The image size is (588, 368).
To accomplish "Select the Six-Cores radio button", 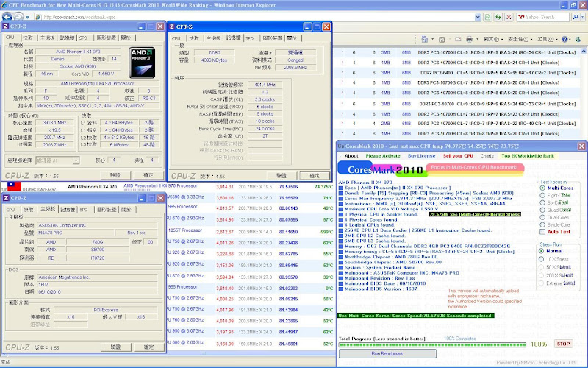I will 542,202.
